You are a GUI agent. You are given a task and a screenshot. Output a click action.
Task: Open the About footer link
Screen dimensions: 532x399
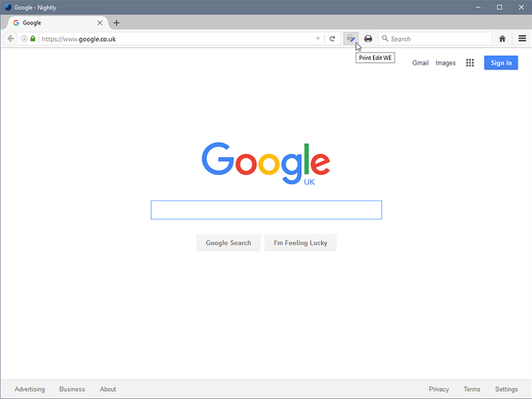coord(108,389)
